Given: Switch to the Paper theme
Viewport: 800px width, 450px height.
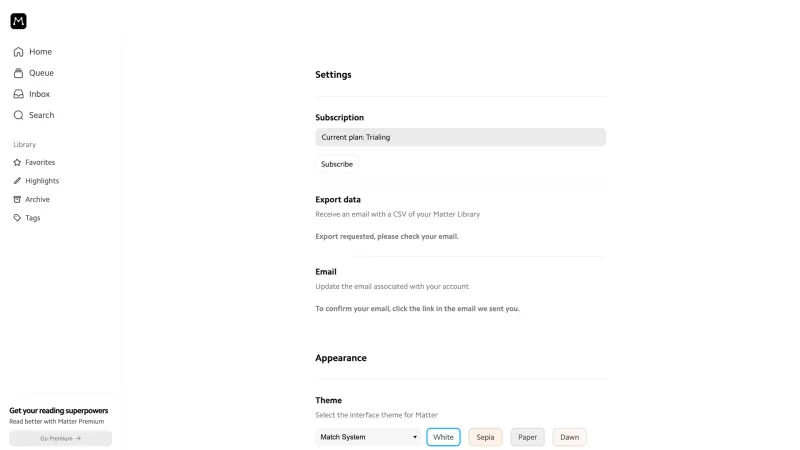Looking at the screenshot, I should click(x=528, y=437).
